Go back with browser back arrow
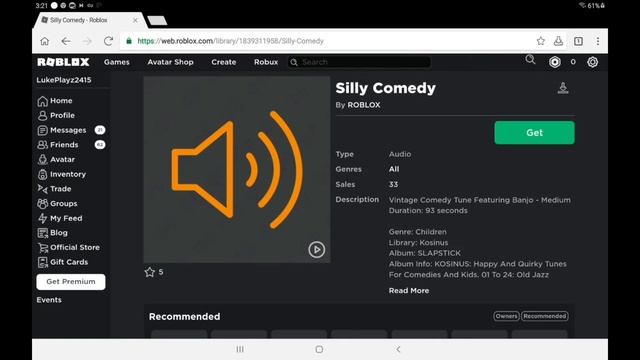 (66, 41)
